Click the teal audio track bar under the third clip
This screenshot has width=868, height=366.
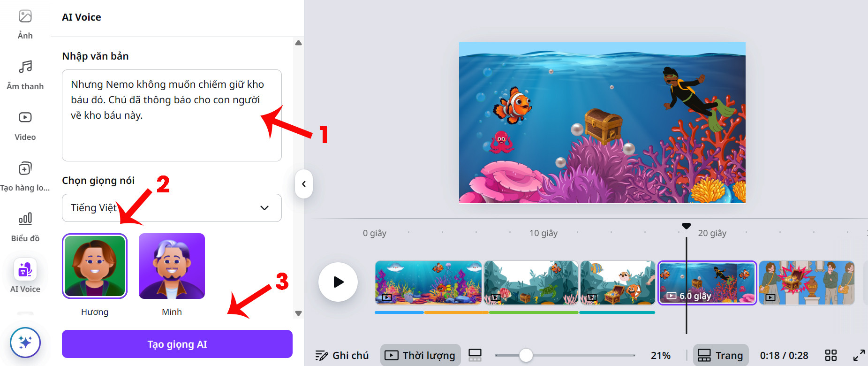(x=617, y=313)
